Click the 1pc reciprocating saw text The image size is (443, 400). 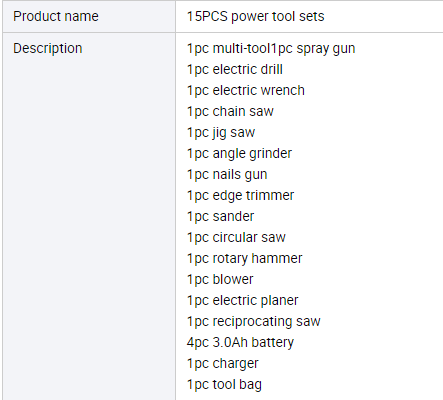click(x=253, y=322)
